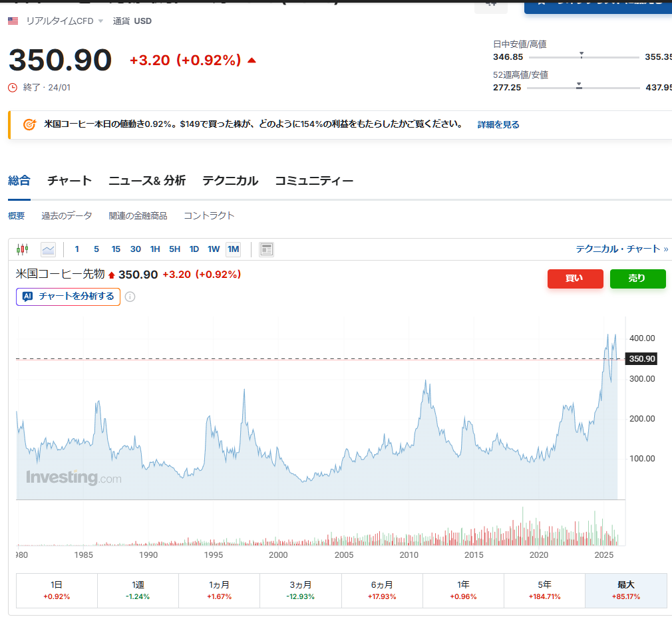This screenshot has height=617, width=672.
Task: Switch to the ニュース& 分析 tab
Action: (146, 181)
